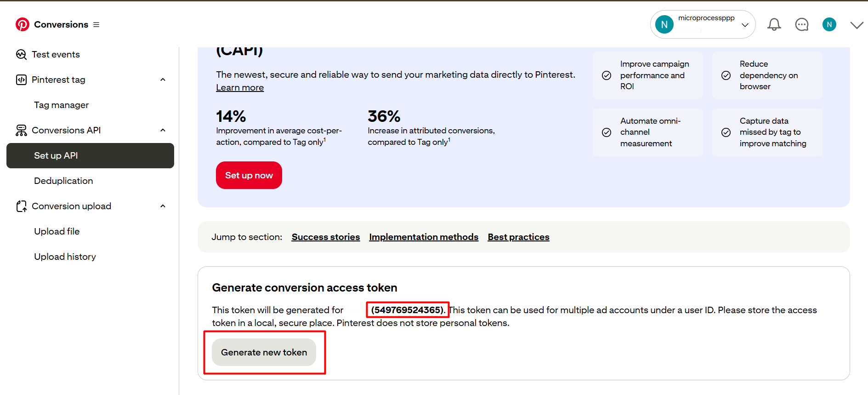Open the chat messages icon
Image resolution: width=868 pixels, height=395 pixels.
pos(801,24)
